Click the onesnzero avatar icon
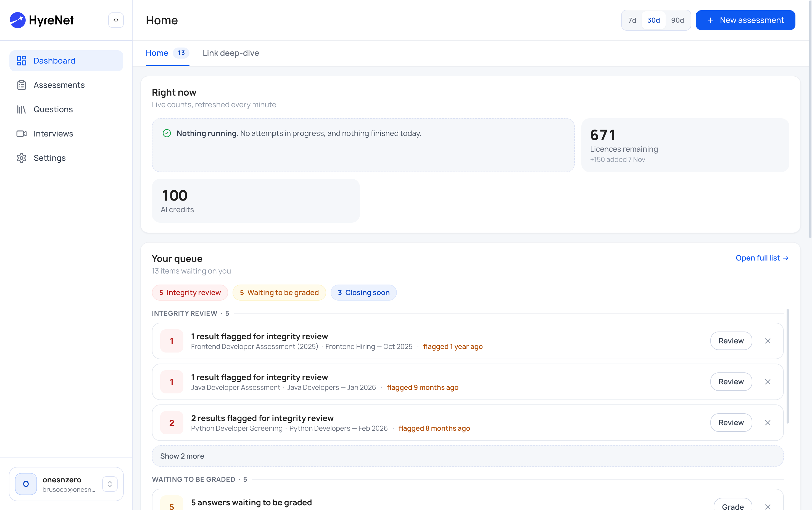 click(26, 484)
